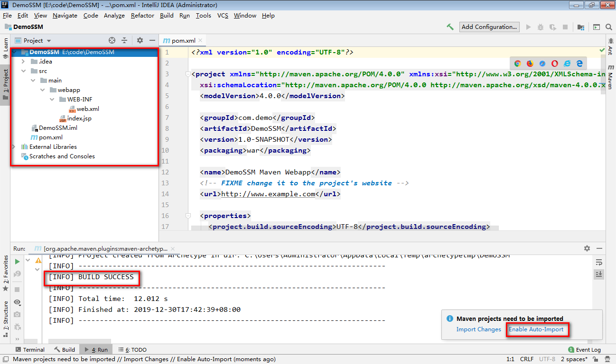616x364 pixels.
Task: Open the Navigate menu
Action: [65, 16]
